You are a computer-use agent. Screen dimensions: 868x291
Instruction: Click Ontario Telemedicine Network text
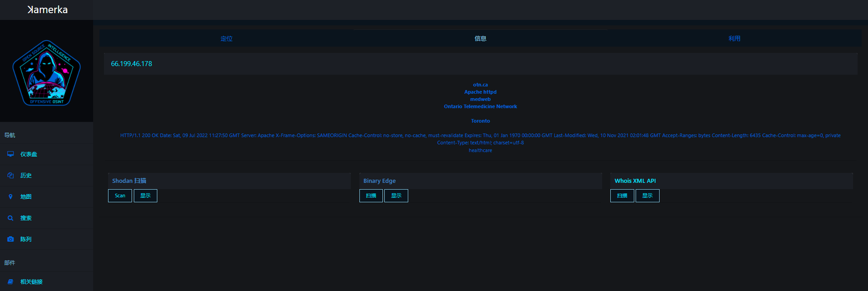pos(481,106)
